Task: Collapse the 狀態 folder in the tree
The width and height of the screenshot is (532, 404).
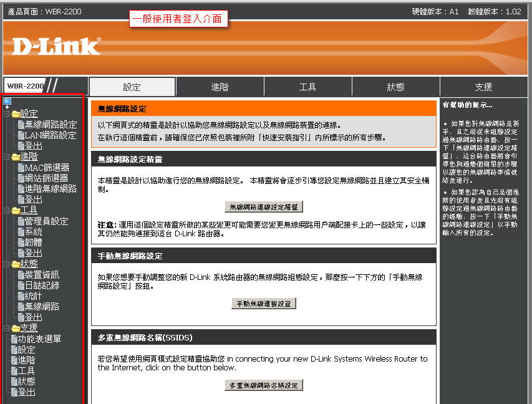Action: 6,264
